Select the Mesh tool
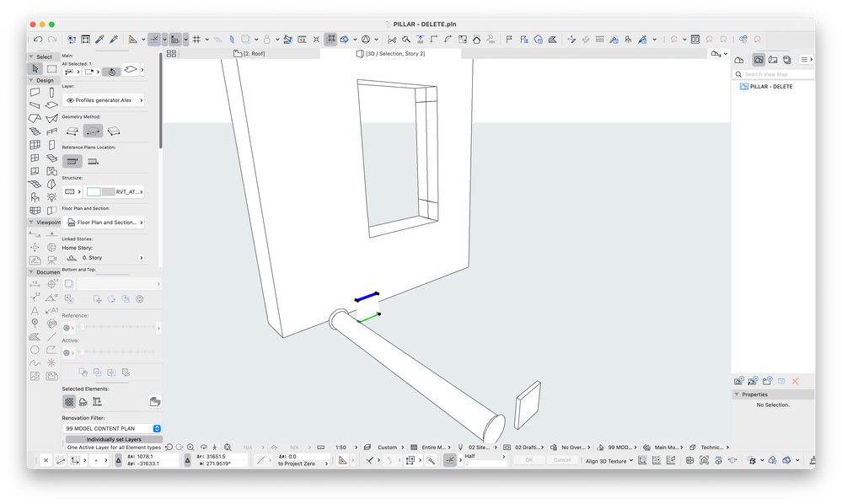Screen dimensions: 842x504 tap(35, 184)
